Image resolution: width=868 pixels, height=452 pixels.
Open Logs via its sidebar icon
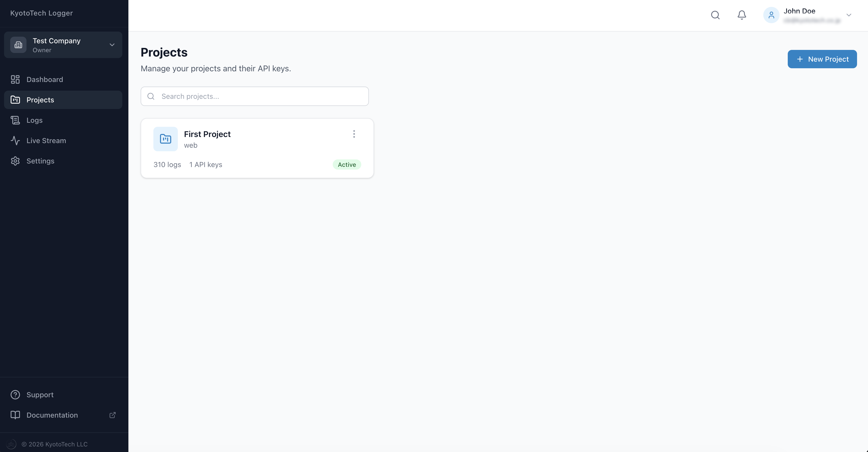(x=16, y=120)
